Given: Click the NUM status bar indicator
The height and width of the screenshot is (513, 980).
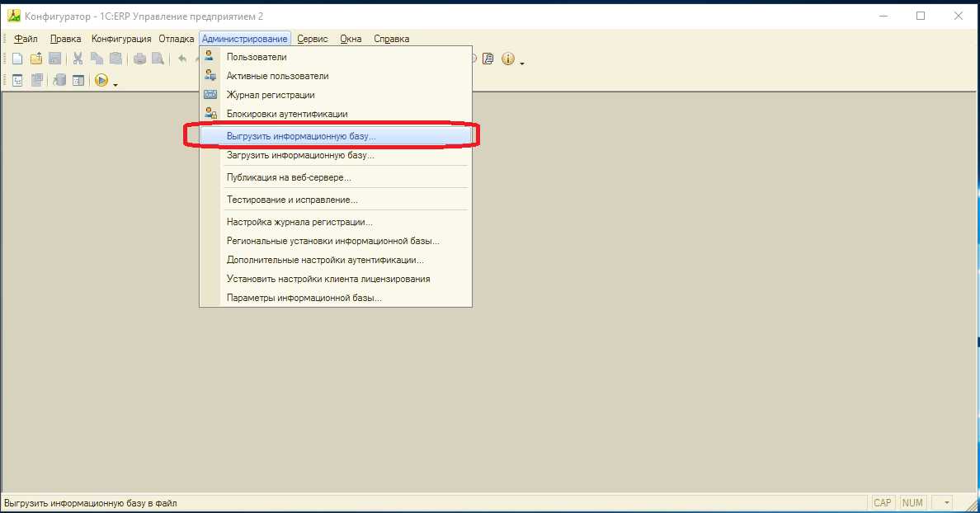Looking at the screenshot, I should (912, 502).
